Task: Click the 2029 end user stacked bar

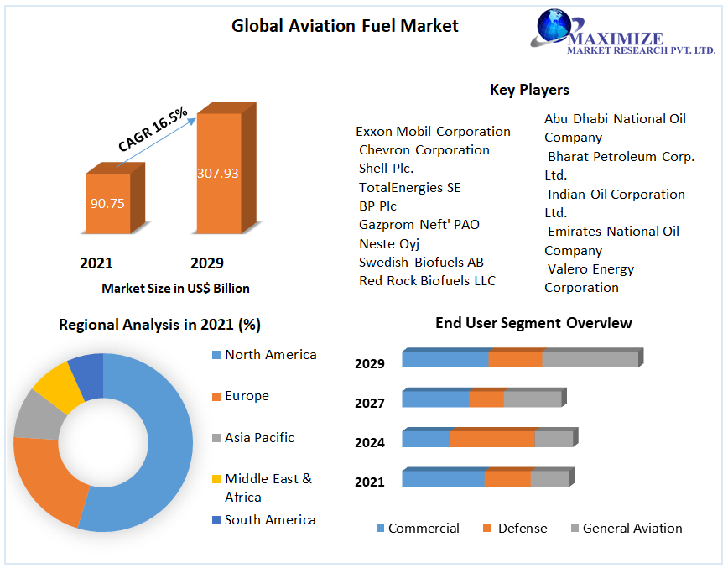Action: tap(520, 359)
